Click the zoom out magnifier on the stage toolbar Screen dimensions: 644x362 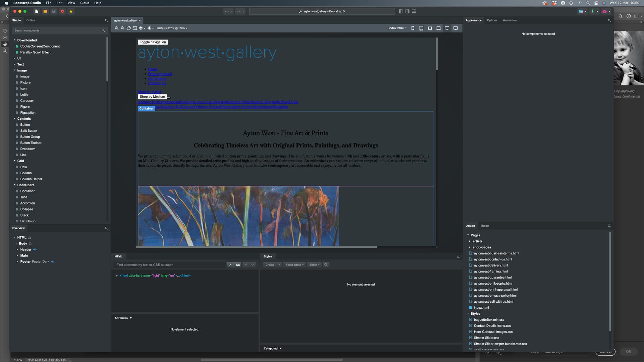tap(123, 28)
